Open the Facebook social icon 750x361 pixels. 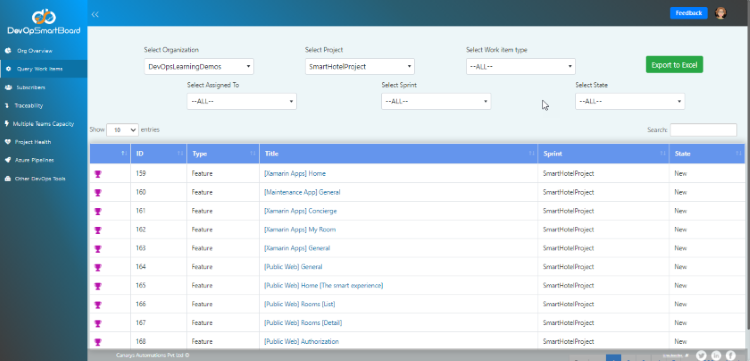click(x=730, y=355)
